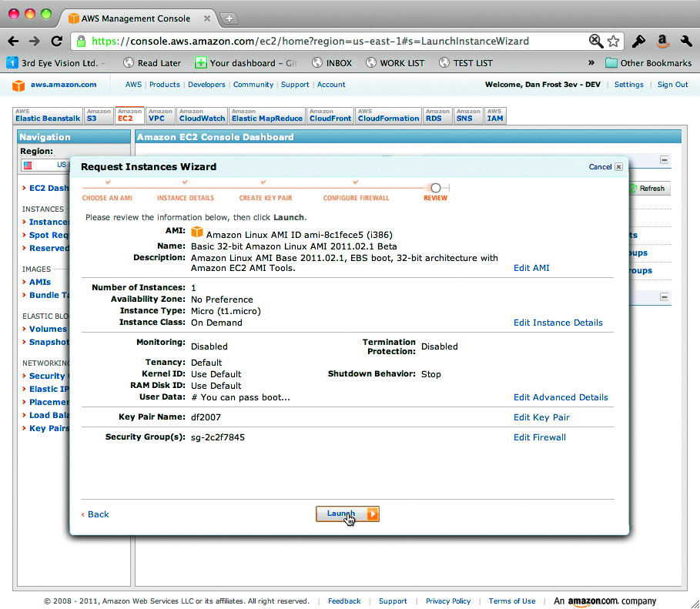Cancel the Request Instances Wizard
This screenshot has width=700, height=609.
605,166
